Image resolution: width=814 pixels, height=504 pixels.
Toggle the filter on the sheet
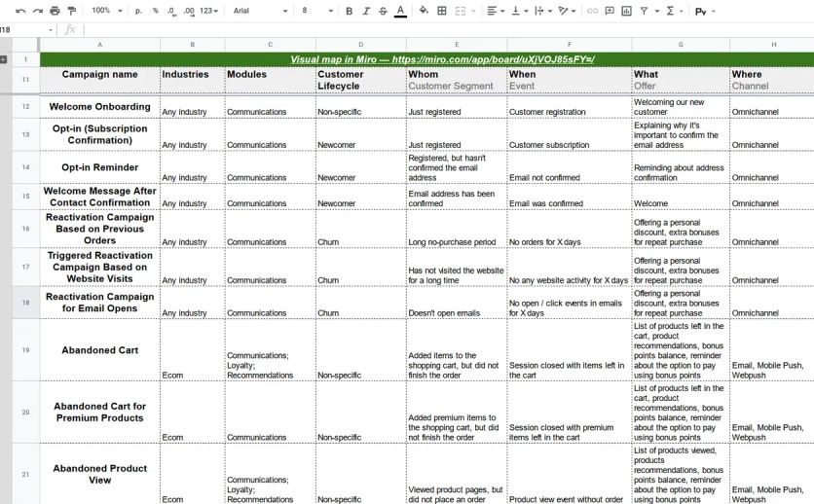[x=644, y=11]
